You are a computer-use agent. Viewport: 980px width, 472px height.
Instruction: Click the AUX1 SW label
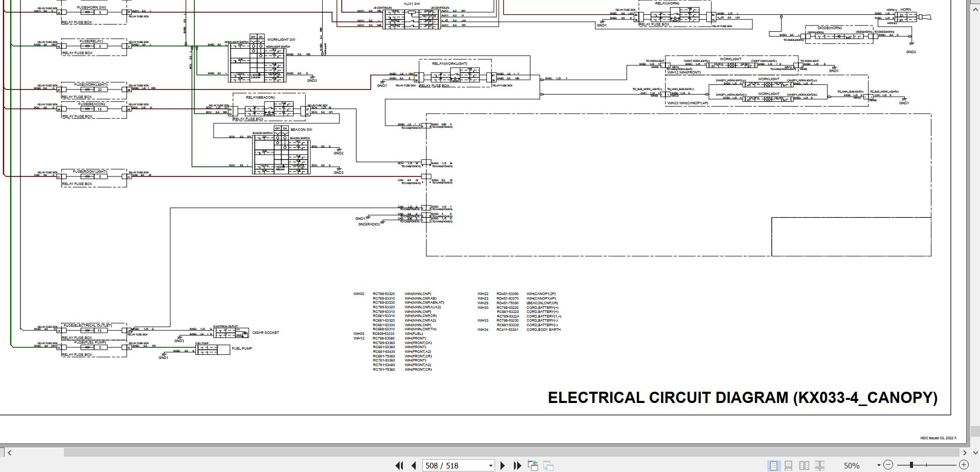pyautogui.click(x=412, y=4)
